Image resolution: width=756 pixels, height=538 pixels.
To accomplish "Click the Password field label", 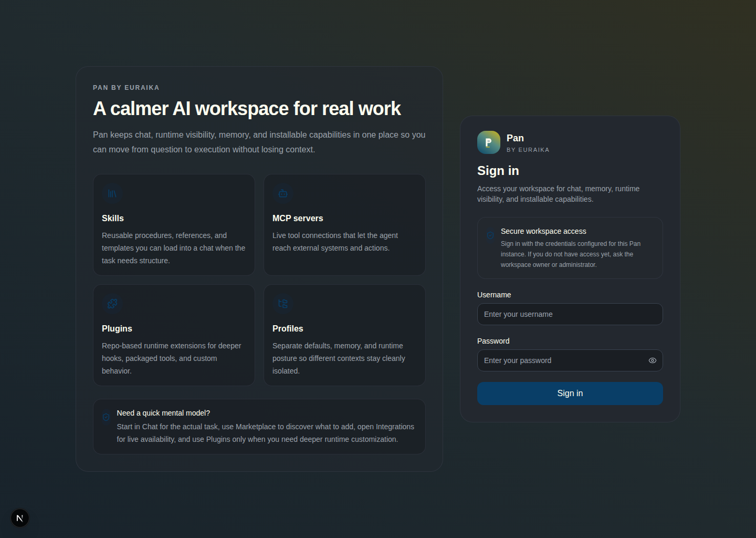I will tap(493, 341).
